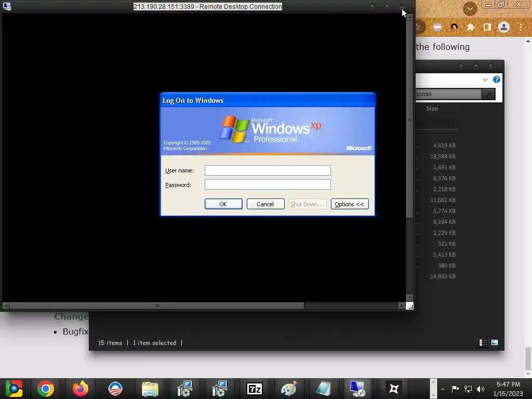532x399 pixels.
Task: Open Chrome three-dot menu
Action: pyautogui.click(x=521, y=27)
